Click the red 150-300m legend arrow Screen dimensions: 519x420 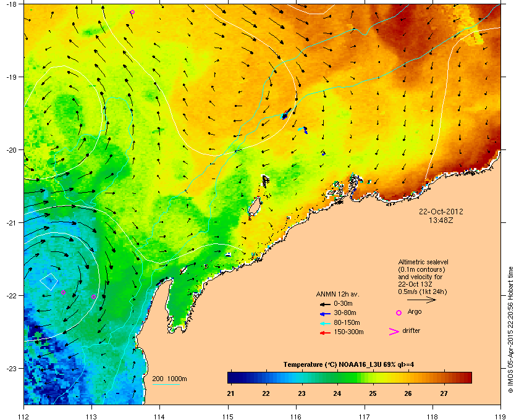tap(325, 333)
